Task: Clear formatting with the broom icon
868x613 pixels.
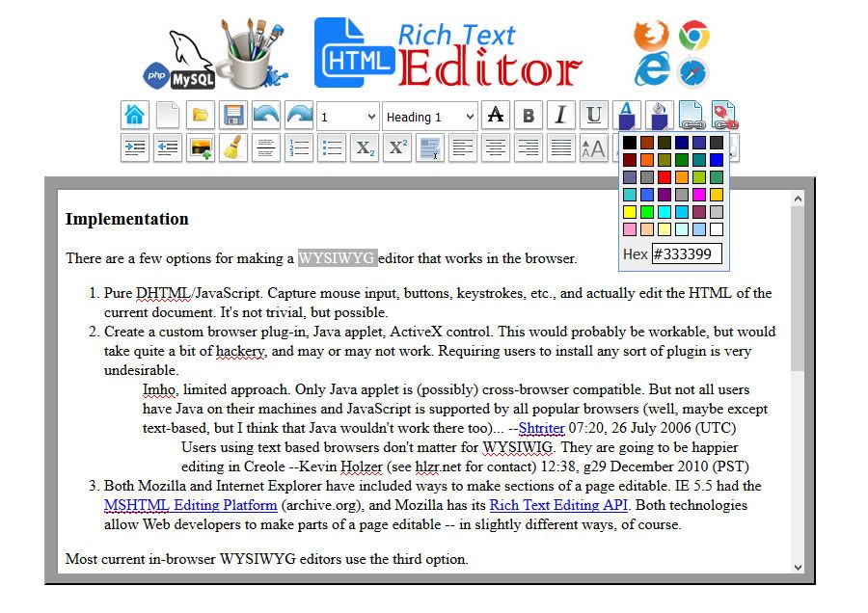Action: [x=233, y=147]
